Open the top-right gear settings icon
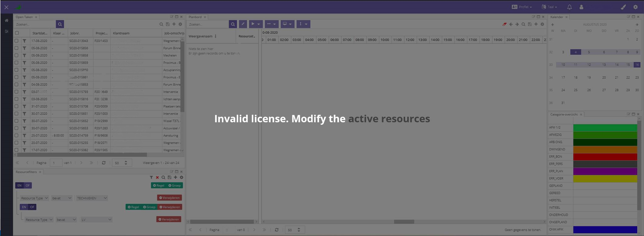Image resolution: width=644 pixels, height=236 pixels. (x=635, y=7)
